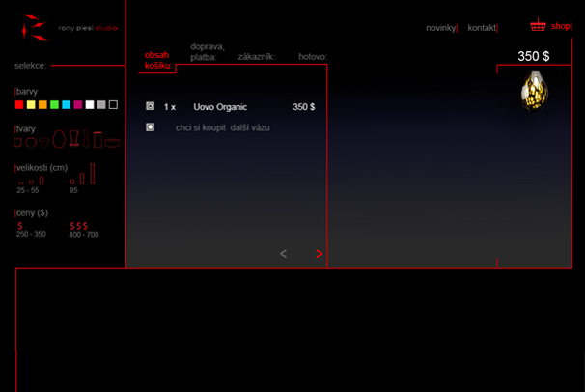Open the shop basket icon
585x392 pixels.
click(x=538, y=26)
